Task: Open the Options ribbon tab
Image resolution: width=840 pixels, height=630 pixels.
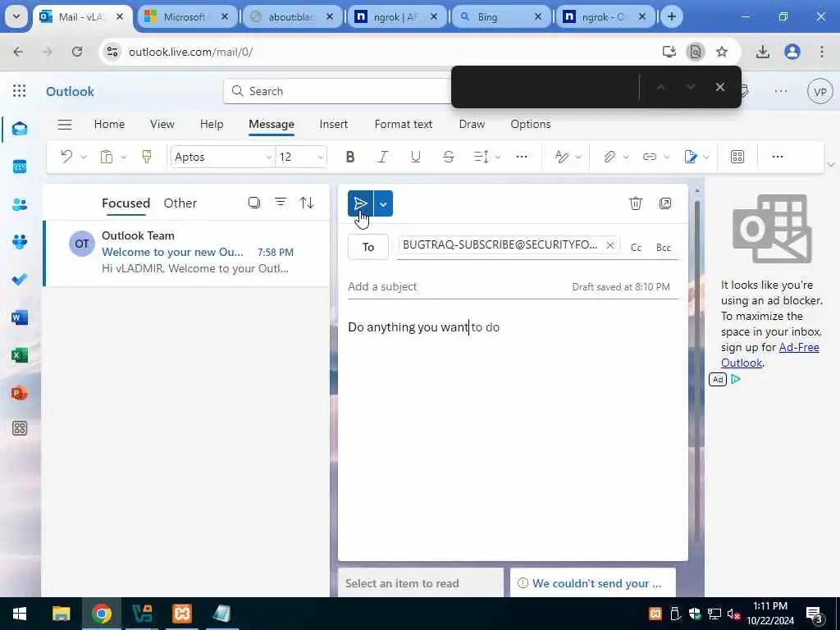Action: (x=531, y=125)
